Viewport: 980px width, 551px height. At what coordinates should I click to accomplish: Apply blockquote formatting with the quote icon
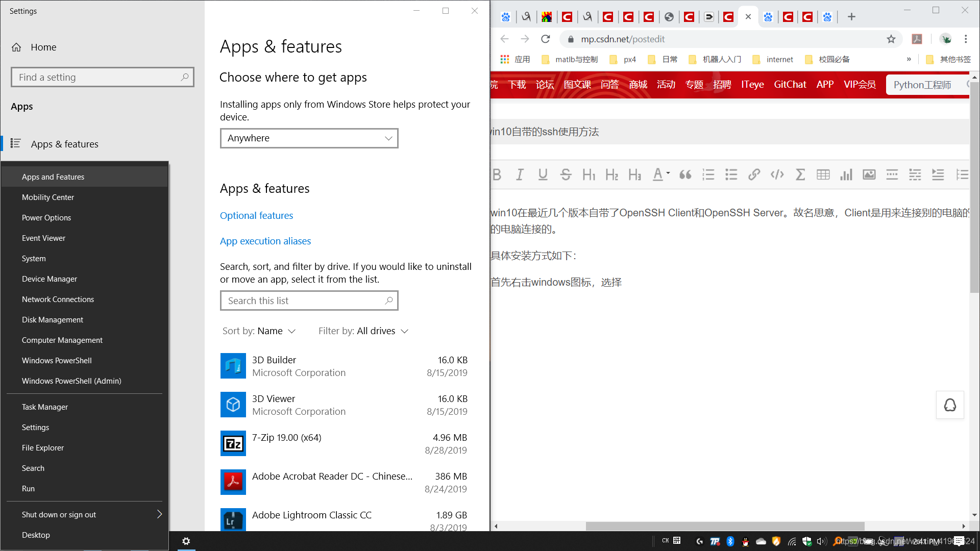point(685,174)
